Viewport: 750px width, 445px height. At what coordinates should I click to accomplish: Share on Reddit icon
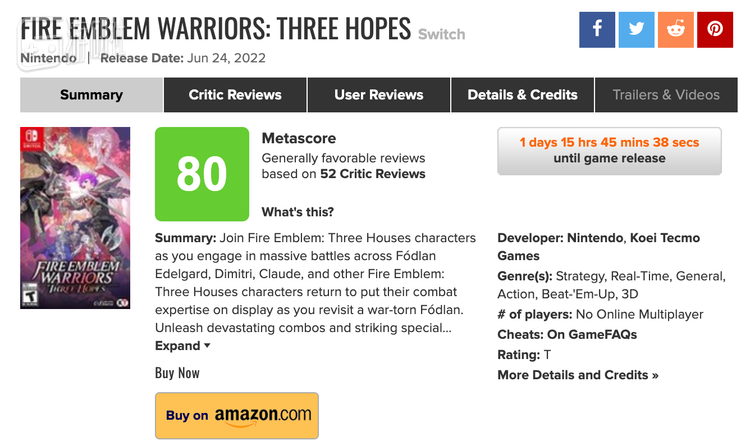(676, 29)
